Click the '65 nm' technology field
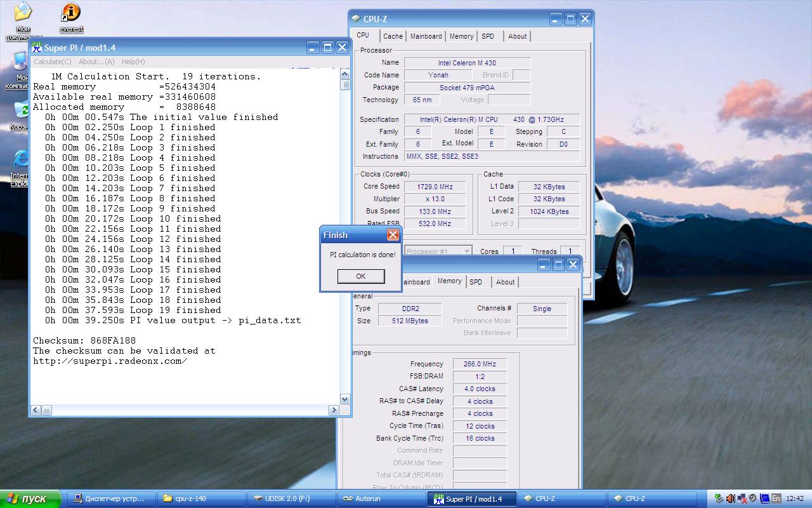 click(x=422, y=100)
